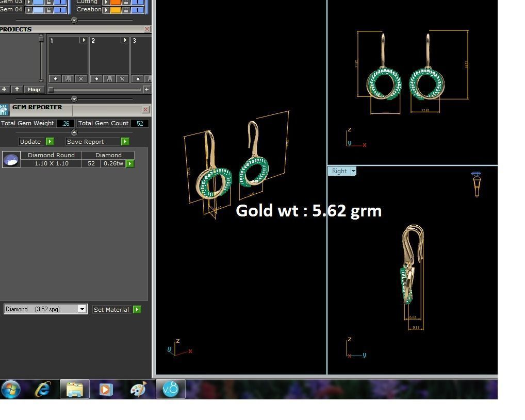Click the GEM REPORTER panel title
525x420 pixels.
[37, 107]
